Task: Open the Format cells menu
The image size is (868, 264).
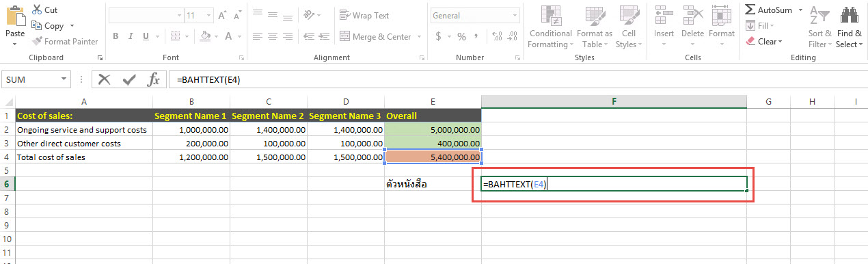Action: tap(721, 27)
